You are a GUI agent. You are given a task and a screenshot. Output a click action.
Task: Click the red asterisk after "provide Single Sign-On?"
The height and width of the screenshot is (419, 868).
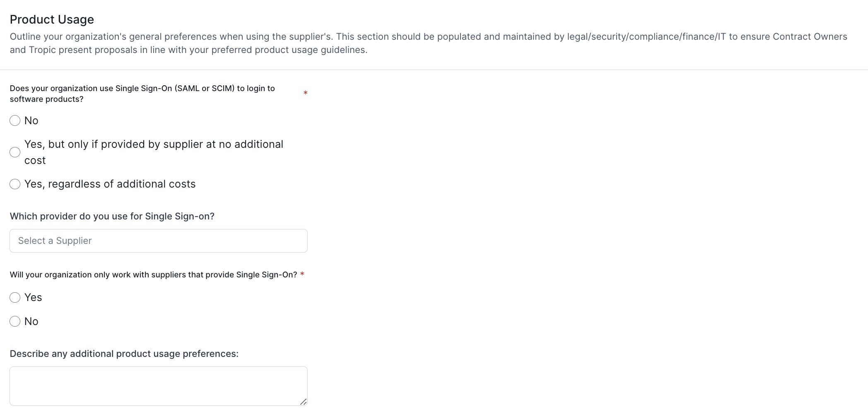(x=302, y=275)
